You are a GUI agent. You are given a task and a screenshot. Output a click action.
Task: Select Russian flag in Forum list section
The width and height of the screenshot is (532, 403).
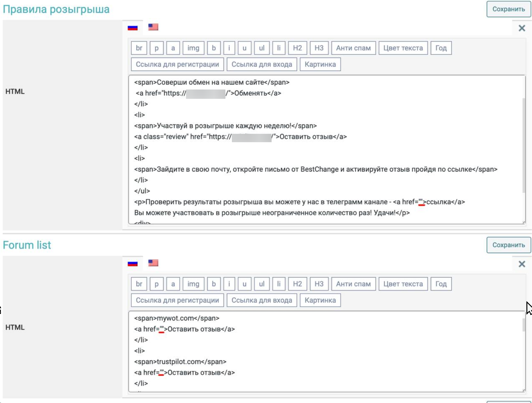tap(132, 264)
